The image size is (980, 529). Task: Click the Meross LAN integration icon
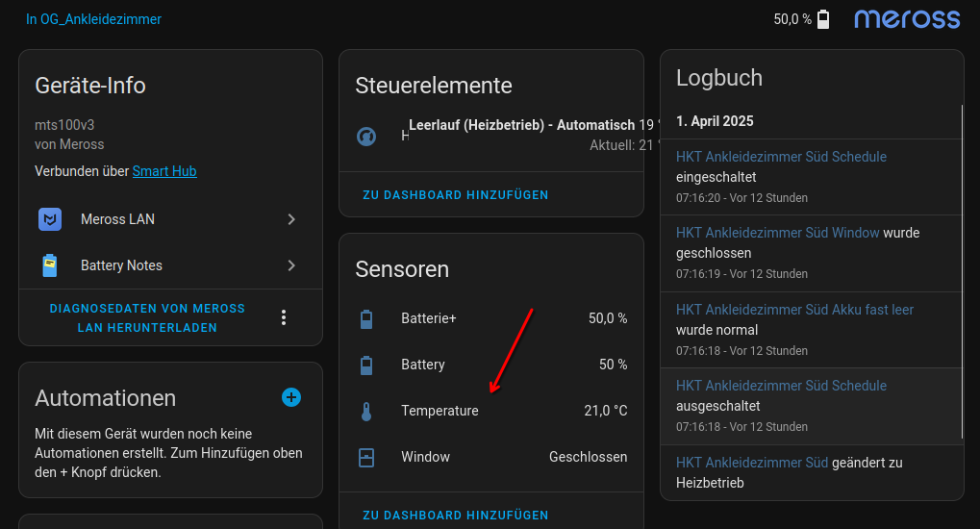(x=50, y=219)
